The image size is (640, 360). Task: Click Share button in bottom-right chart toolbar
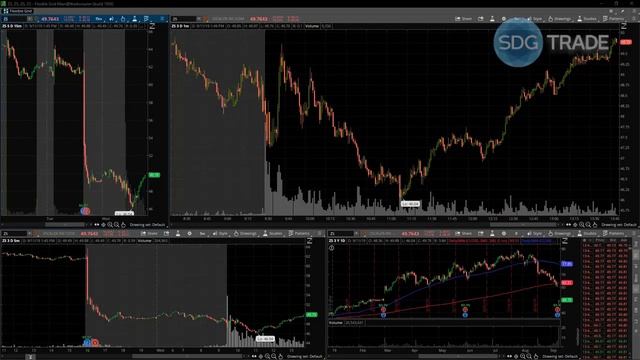coord(463,233)
